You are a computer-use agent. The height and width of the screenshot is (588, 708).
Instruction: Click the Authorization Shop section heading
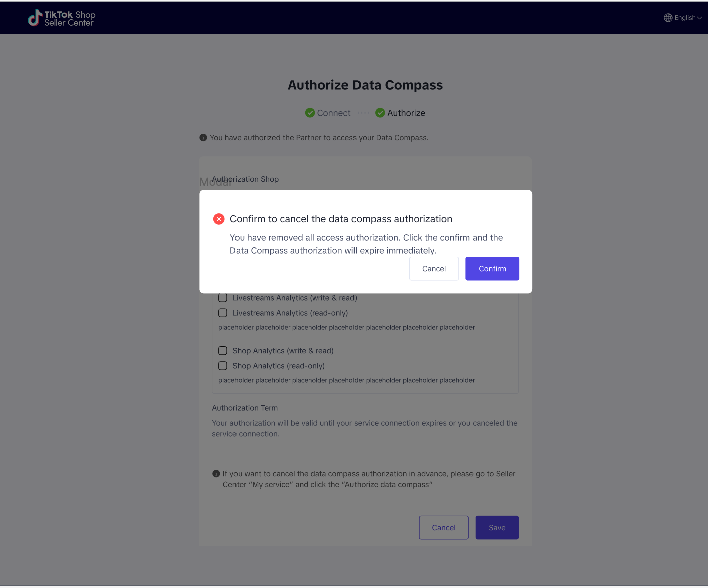(246, 179)
